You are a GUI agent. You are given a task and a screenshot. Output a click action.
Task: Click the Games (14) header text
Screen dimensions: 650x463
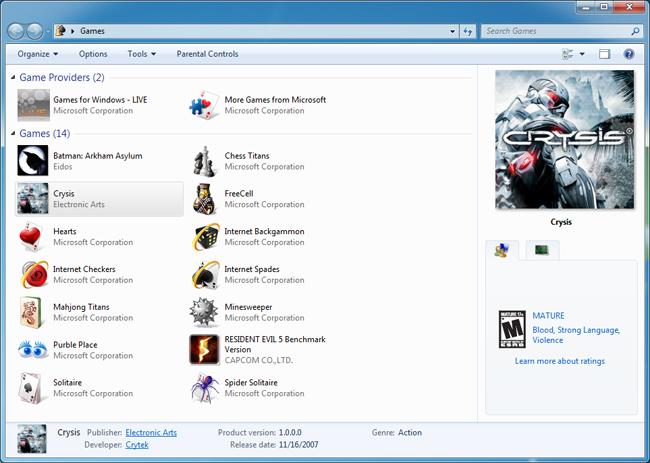[x=45, y=133]
